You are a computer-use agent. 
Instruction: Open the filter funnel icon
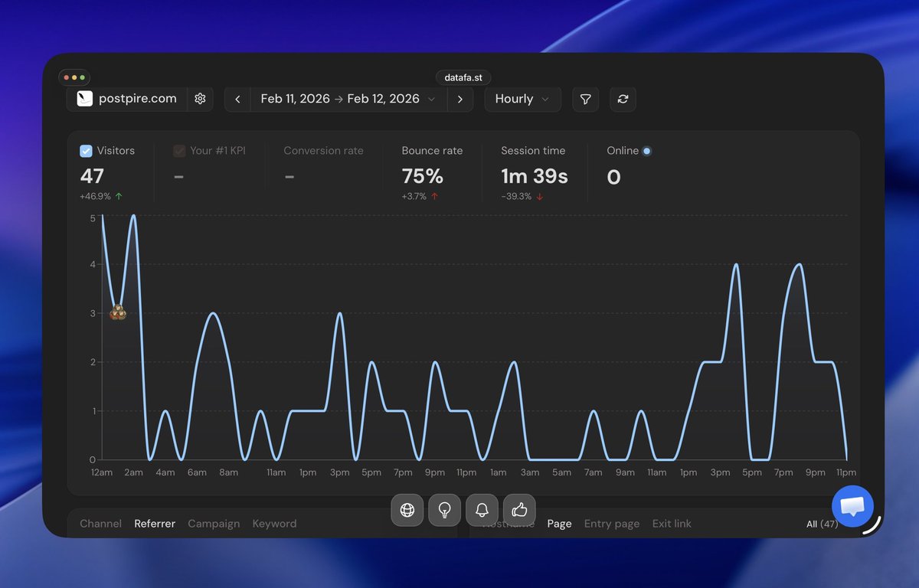pos(585,99)
